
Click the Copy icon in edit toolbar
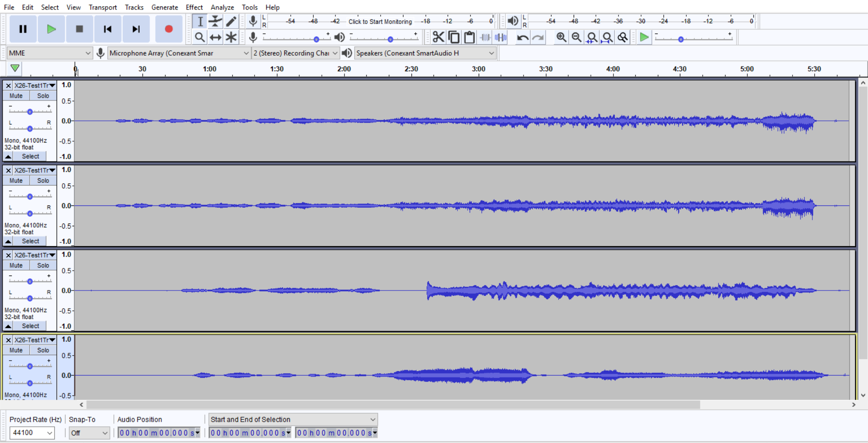point(454,37)
